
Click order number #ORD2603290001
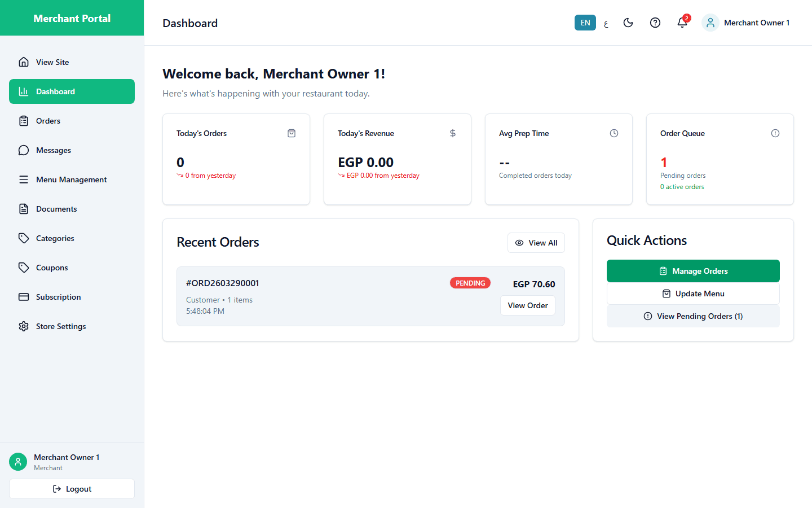(x=223, y=283)
